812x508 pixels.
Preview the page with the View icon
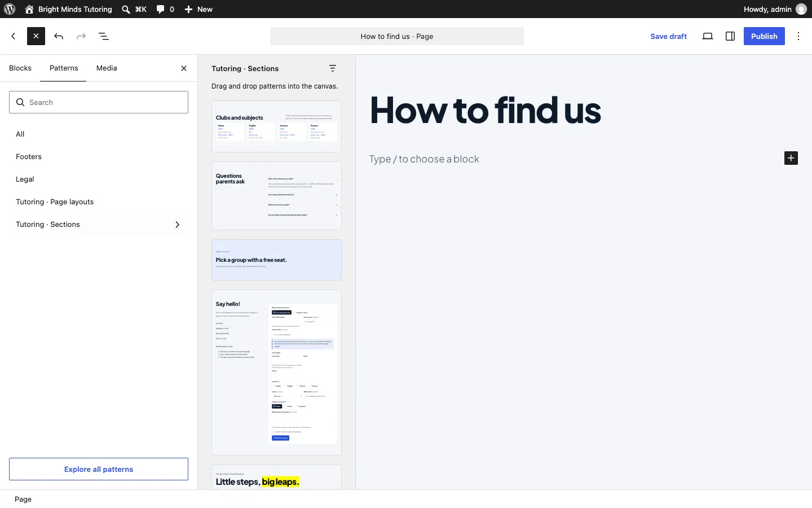coord(708,36)
